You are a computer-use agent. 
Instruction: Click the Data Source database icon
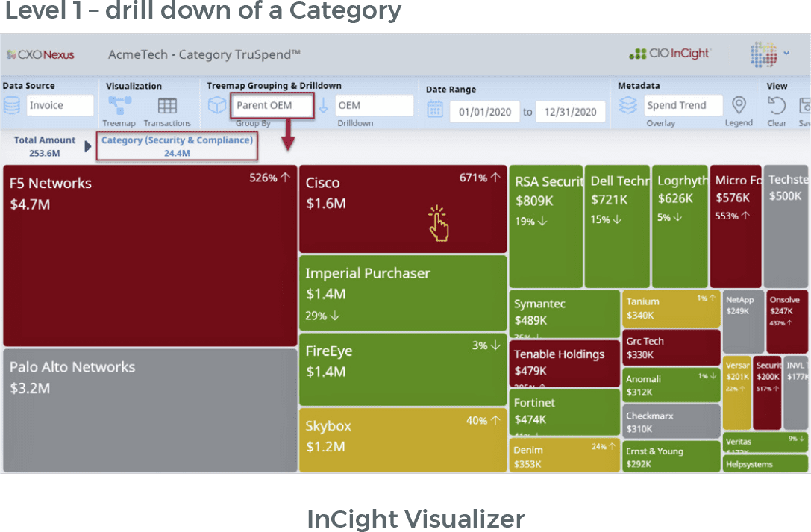point(13,104)
